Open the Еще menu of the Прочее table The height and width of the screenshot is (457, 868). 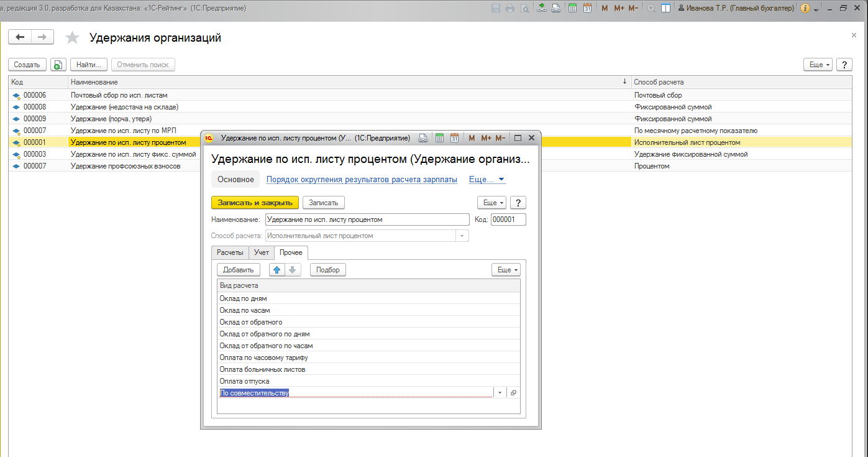[x=506, y=270]
